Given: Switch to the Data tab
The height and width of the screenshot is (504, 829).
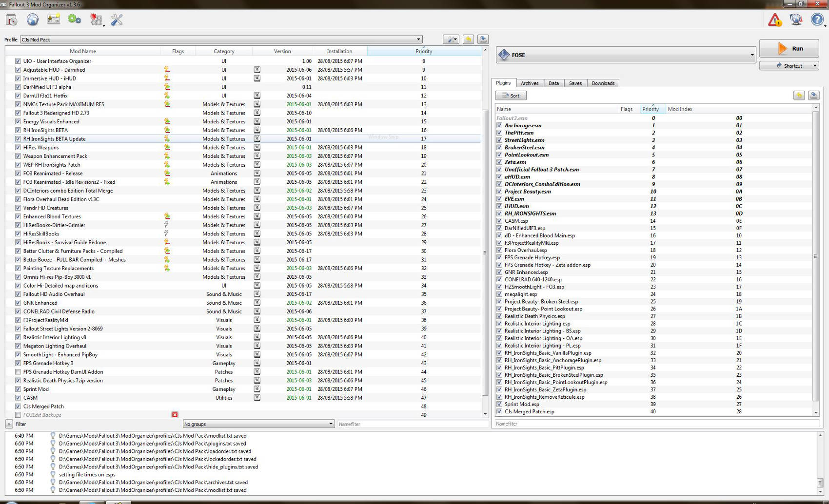Looking at the screenshot, I should click(x=553, y=83).
